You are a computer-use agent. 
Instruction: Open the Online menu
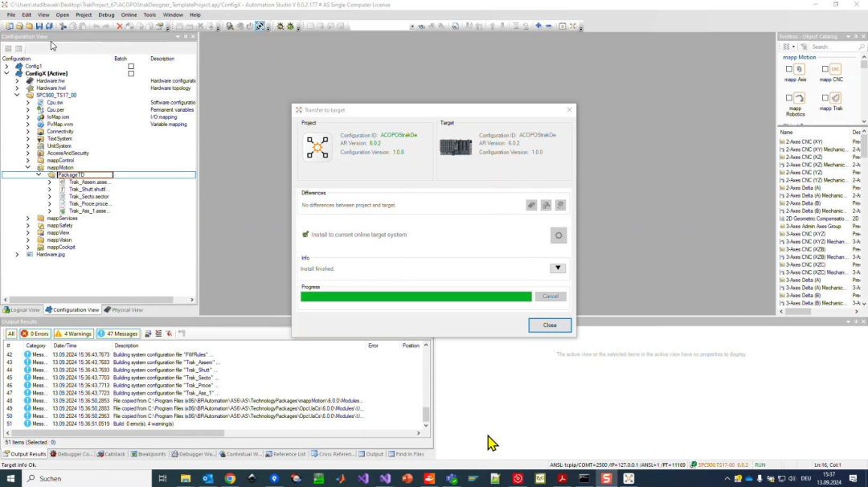point(129,14)
